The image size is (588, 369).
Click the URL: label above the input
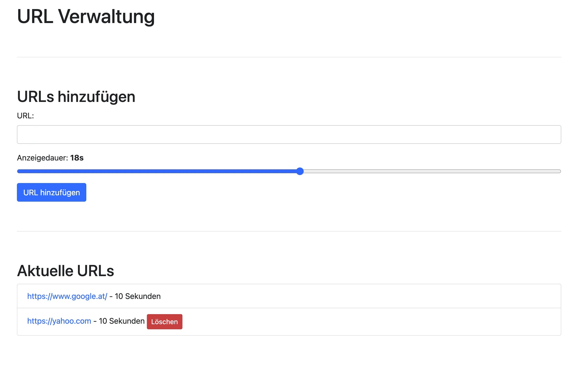click(25, 115)
